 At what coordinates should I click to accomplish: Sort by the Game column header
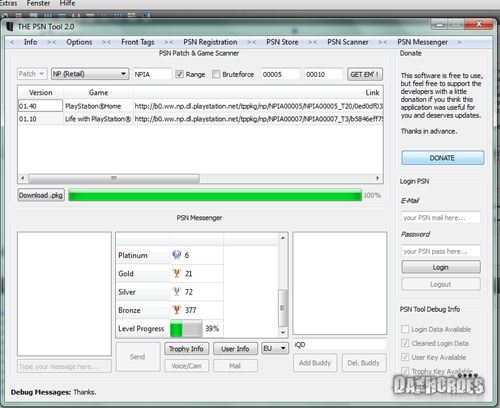(x=98, y=92)
